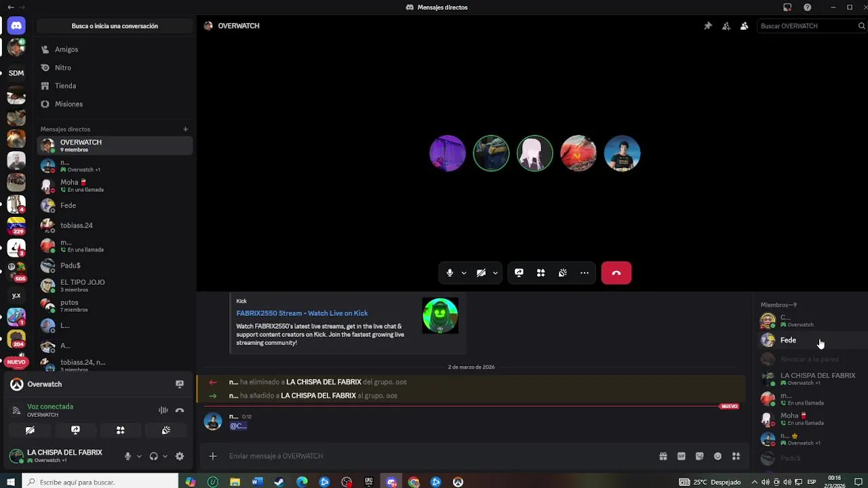Screen dimensions: 868x488
Task: Open more options in call controls
Action: 585,272
